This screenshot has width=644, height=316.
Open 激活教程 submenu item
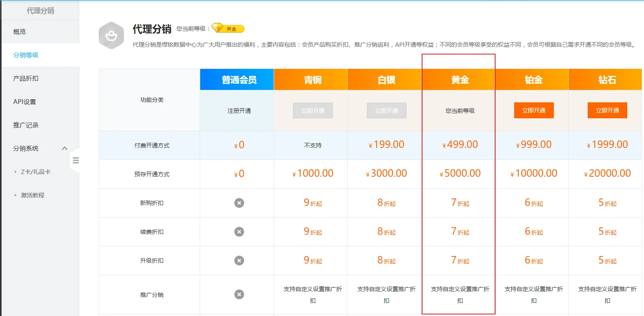point(33,195)
